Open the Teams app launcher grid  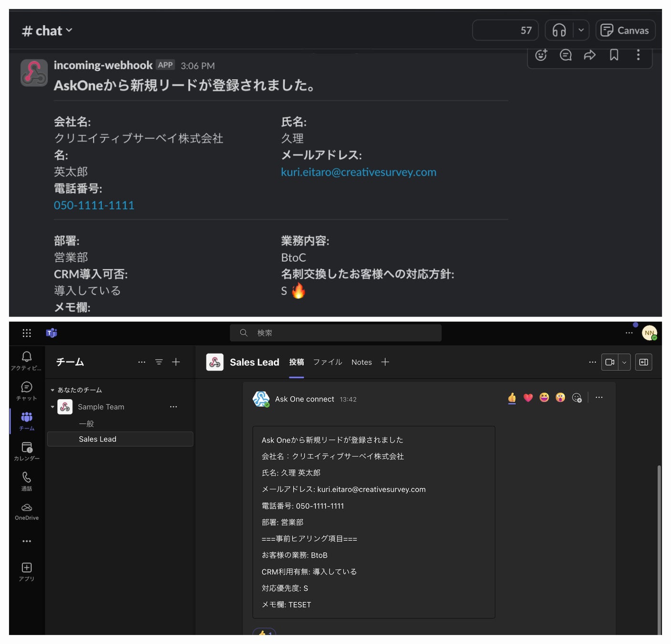pyautogui.click(x=27, y=333)
